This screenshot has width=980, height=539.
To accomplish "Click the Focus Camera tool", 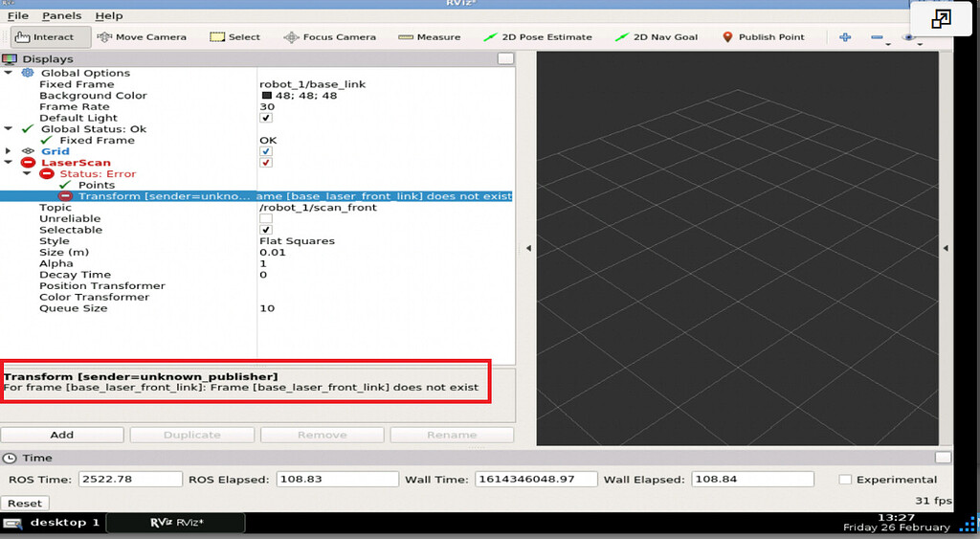I will coord(330,37).
